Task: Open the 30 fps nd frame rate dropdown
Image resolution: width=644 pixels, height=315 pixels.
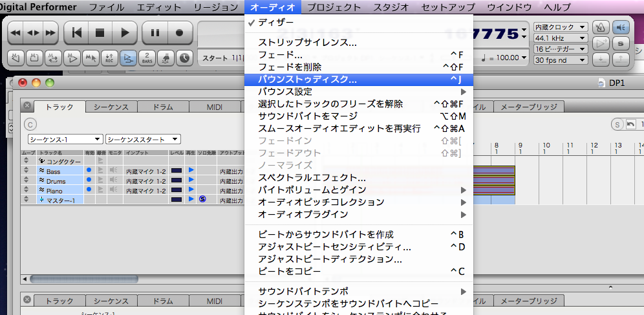Action: 561,60
